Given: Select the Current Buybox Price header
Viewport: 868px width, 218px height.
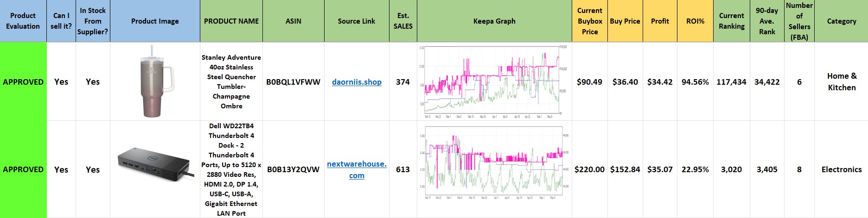Looking at the screenshot, I should [x=590, y=21].
